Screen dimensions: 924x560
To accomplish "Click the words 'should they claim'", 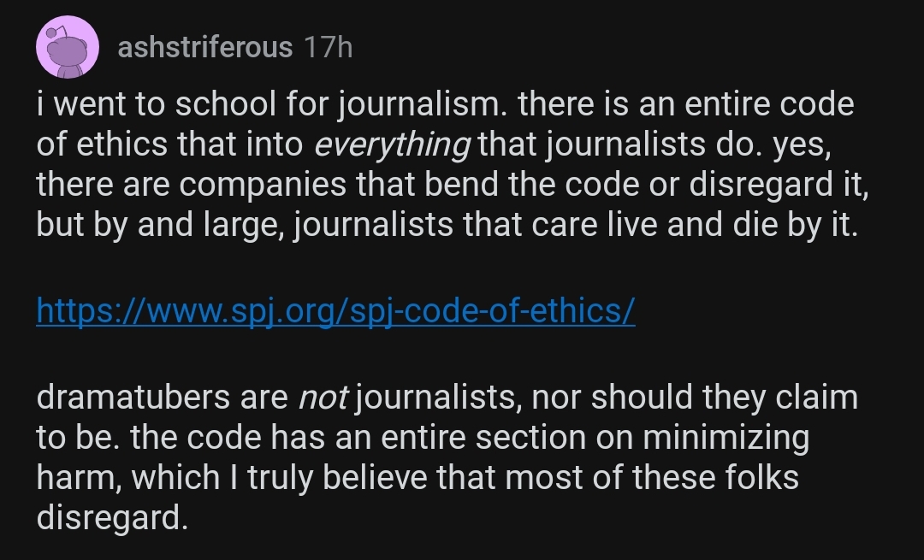I will 725,397.
